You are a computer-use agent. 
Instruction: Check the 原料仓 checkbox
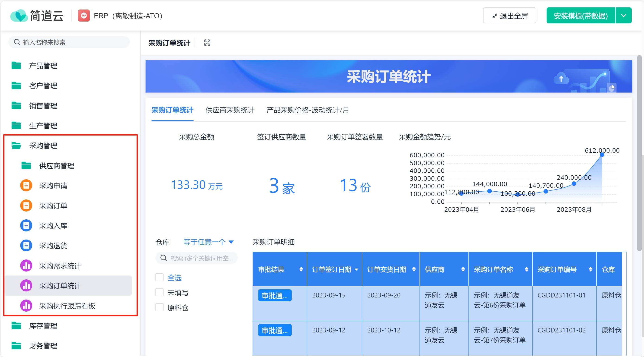click(159, 308)
